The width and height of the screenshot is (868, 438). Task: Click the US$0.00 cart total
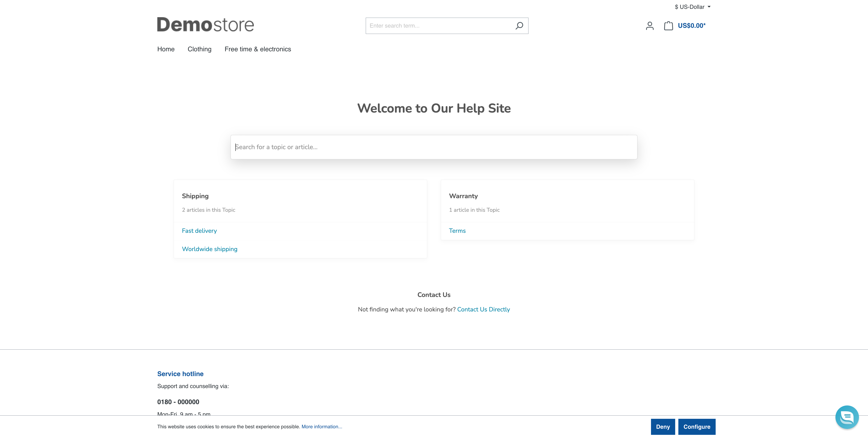tap(691, 26)
